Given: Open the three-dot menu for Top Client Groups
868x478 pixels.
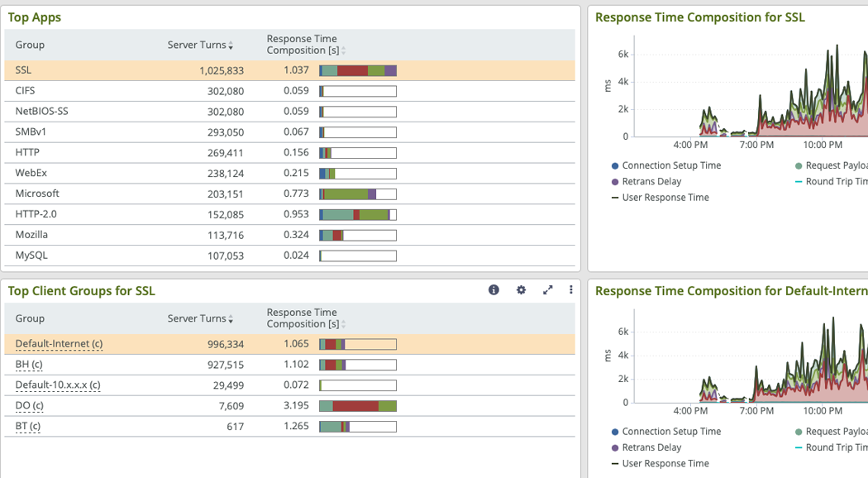Looking at the screenshot, I should (570, 290).
